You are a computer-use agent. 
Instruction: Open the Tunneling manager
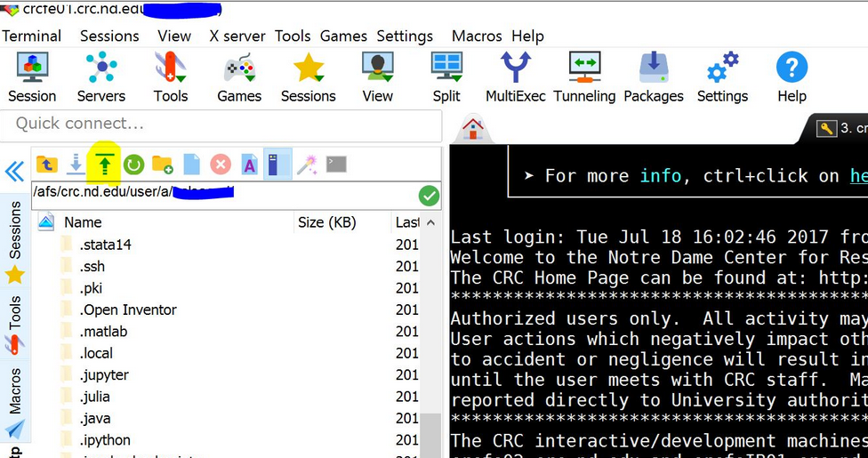(584, 77)
